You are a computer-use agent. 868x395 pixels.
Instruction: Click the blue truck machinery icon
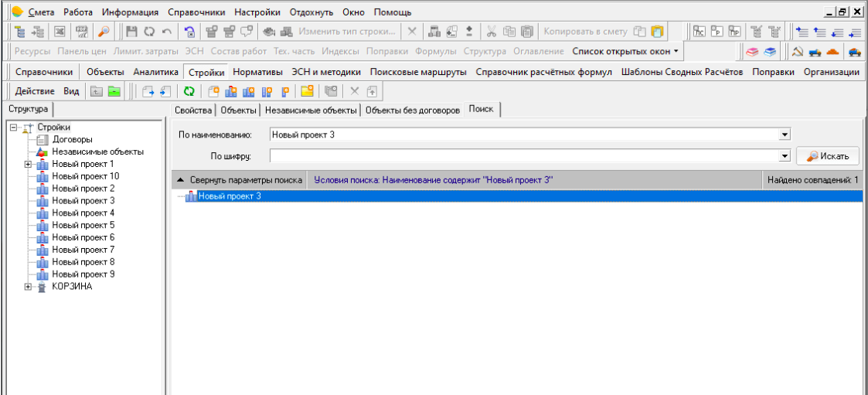click(x=815, y=52)
